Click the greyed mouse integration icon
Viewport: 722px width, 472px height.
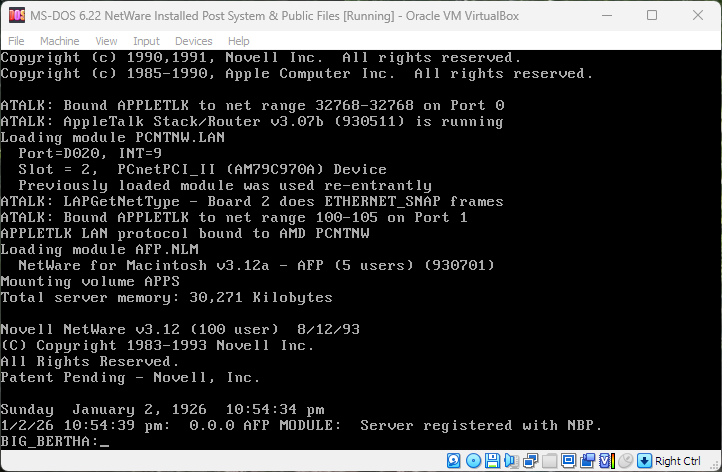click(x=627, y=461)
